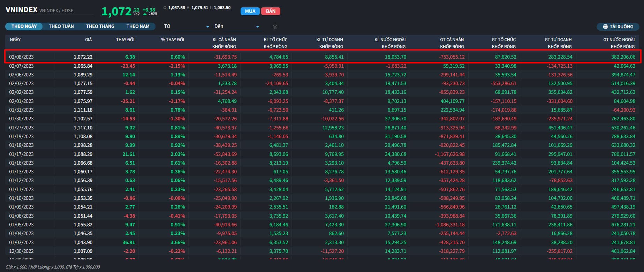644x272 pixels.
Task: Click the Đến date input field
Action: tap(240, 27)
